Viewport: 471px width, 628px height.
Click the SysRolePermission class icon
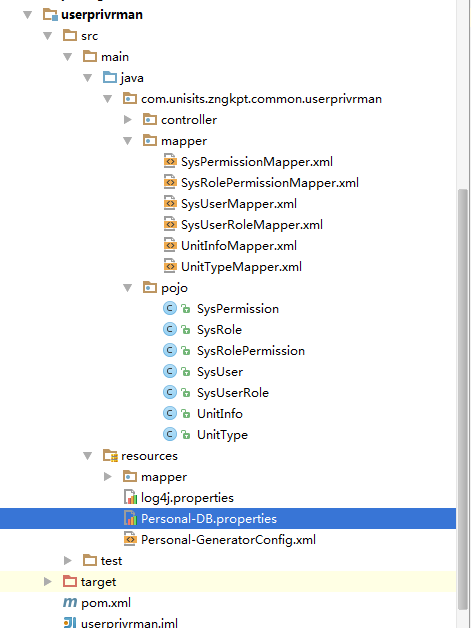(170, 350)
